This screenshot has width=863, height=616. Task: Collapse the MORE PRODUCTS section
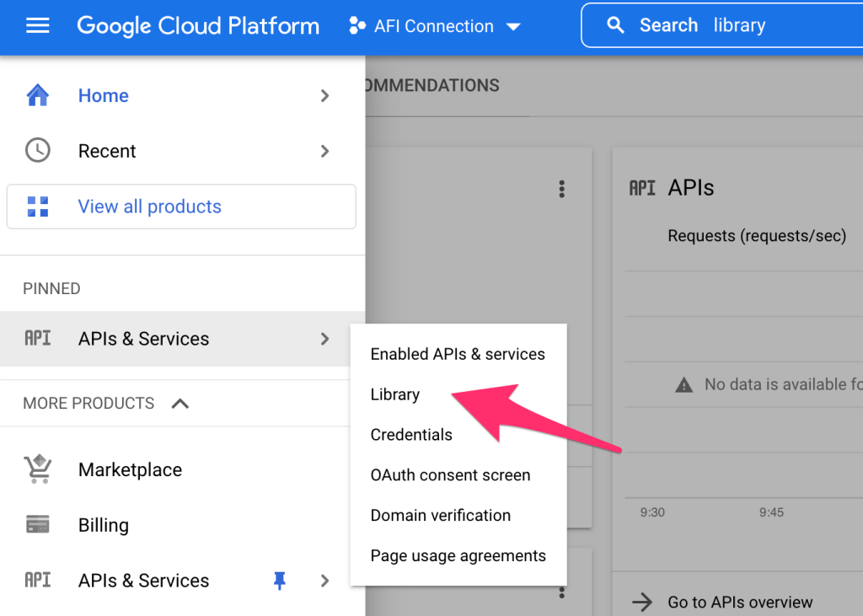click(x=180, y=403)
